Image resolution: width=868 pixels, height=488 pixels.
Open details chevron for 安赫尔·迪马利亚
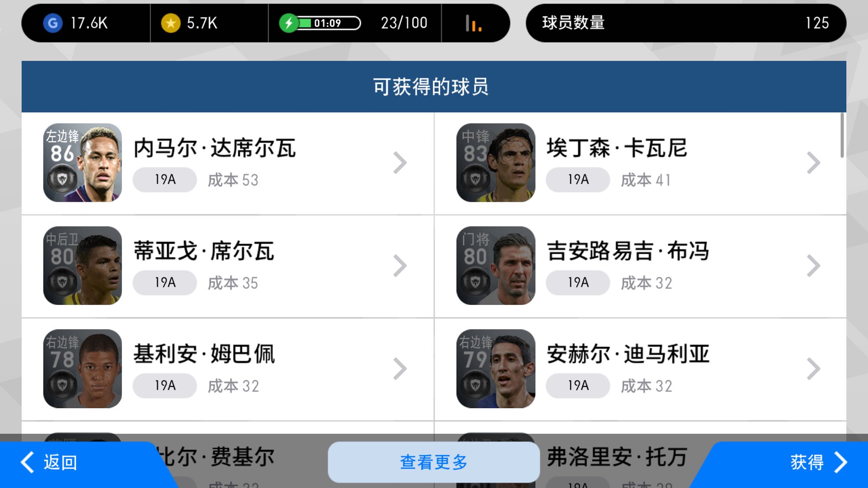point(813,368)
